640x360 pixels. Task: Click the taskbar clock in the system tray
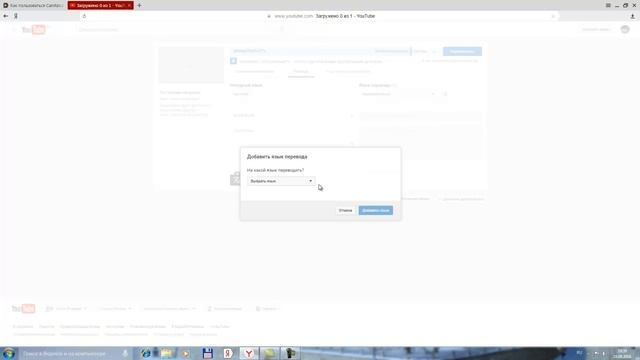622,353
